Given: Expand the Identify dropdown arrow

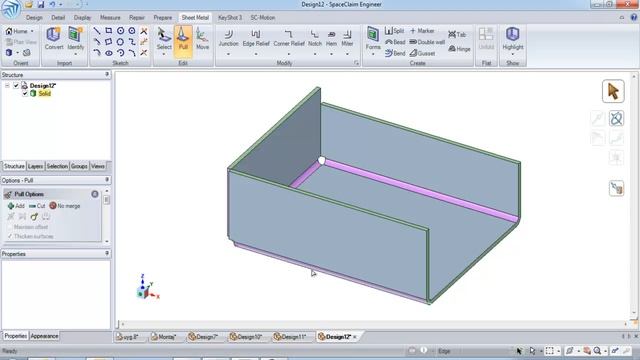Looking at the screenshot, I should (76, 54).
